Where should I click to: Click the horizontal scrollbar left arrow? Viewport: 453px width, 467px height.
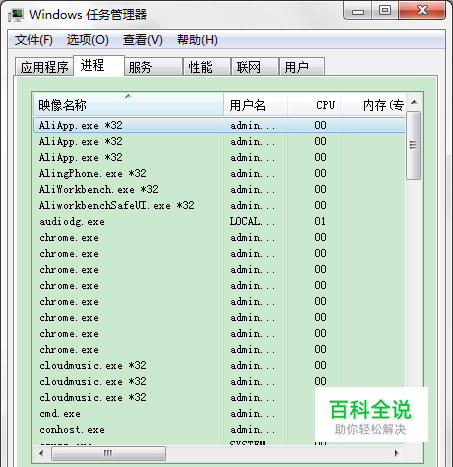click(41, 454)
